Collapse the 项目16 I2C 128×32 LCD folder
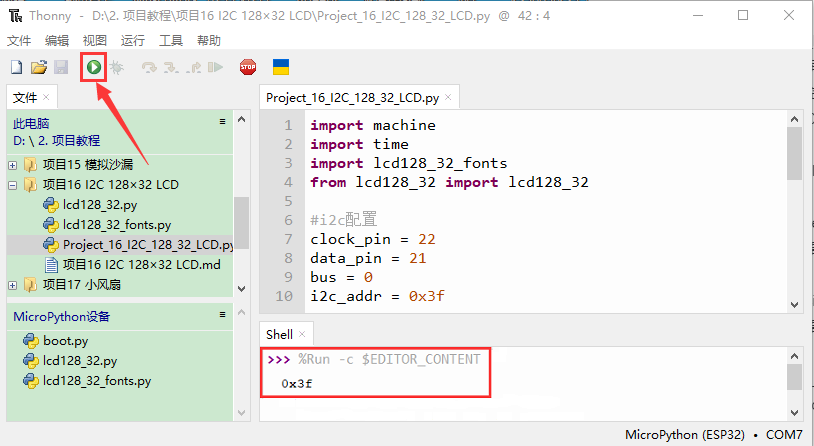Image resolution: width=814 pixels, height=446 pixels. pyautogui.click(x=13, y=185)
